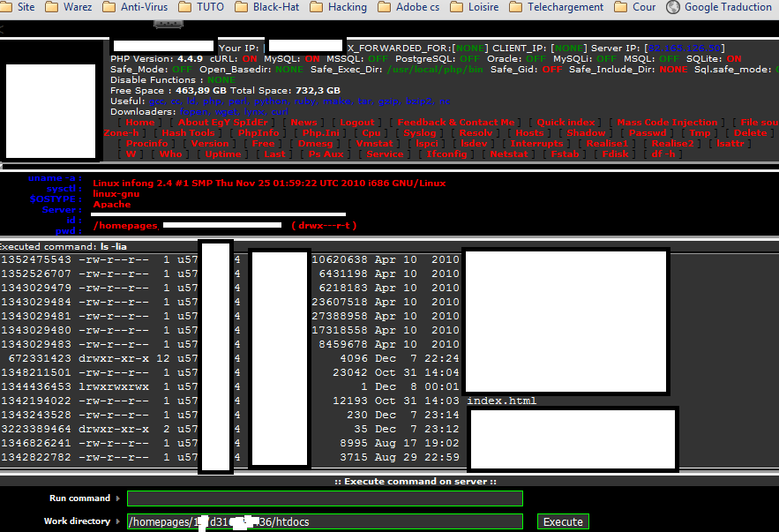779x532 pixels.
Task: Select the index.html filename in listing
Action: (501, 401)
